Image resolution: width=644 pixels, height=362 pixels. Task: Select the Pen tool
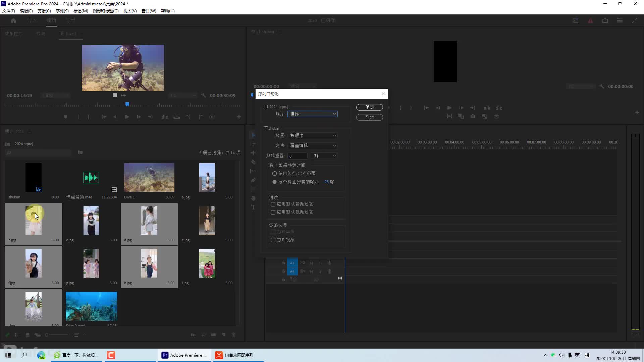point(253,180)
